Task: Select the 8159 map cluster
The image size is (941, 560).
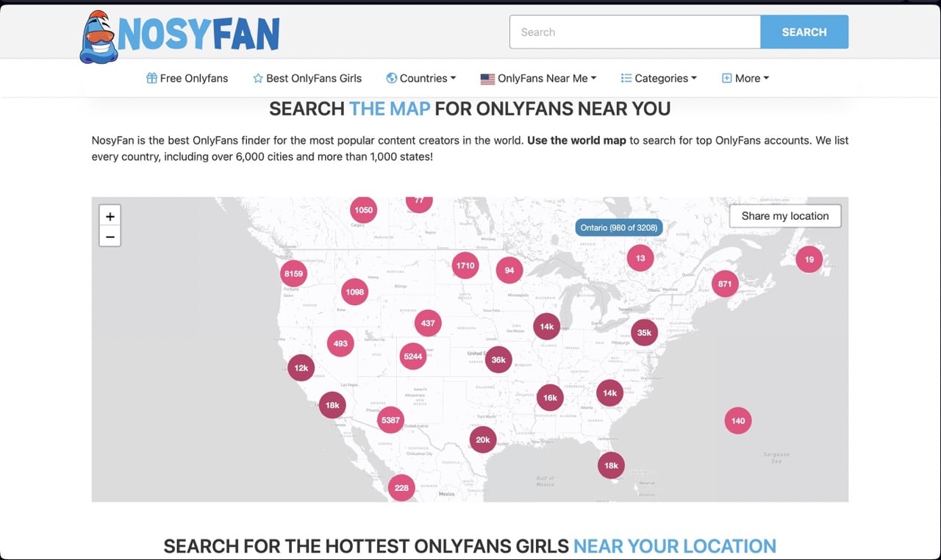Action: pyautogui.click(x=293, y=273)
